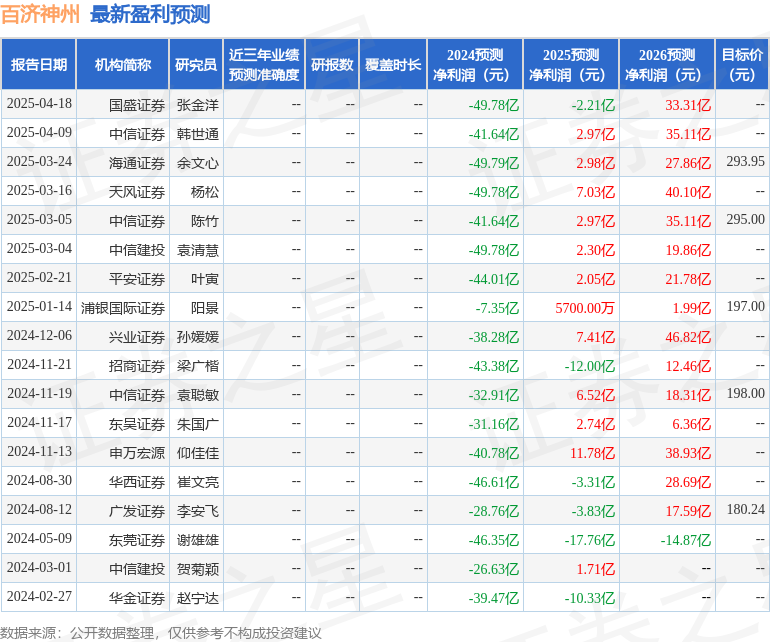Click researcher name 陈竹

(x=205, y=221)
